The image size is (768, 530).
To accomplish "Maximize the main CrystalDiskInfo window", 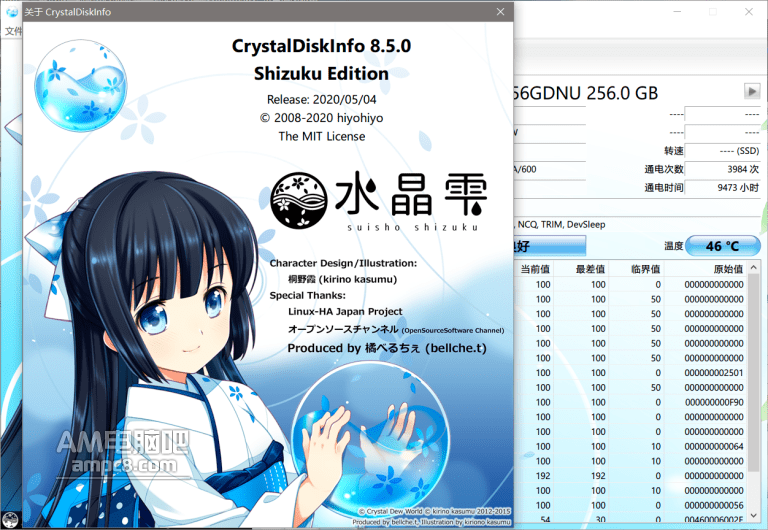I will [x=713, y=12].
